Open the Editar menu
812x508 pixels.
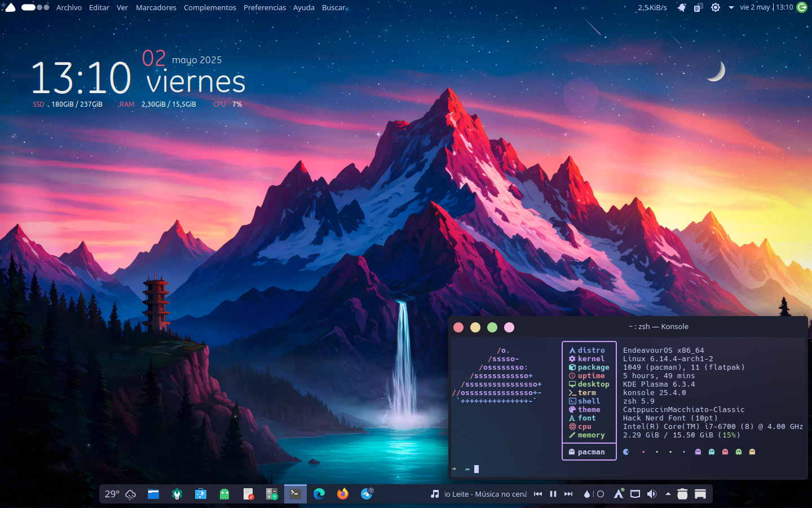coord(99,7)
